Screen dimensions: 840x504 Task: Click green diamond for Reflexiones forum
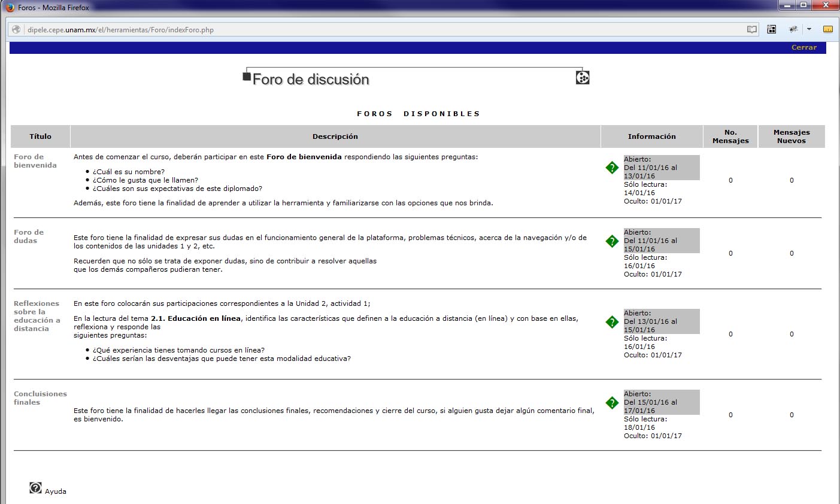tap(612, 322)
